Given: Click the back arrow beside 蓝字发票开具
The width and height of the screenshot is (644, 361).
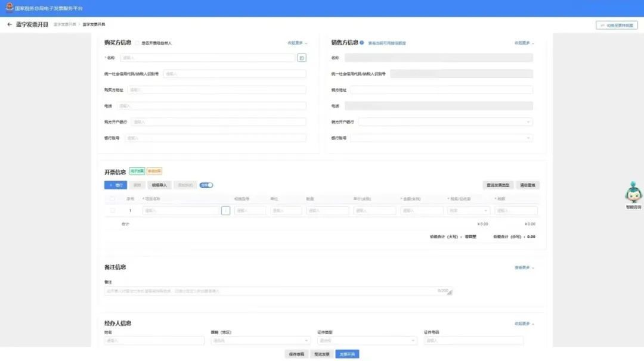Looking at the screenshot, I should click(x=10, y=24).
